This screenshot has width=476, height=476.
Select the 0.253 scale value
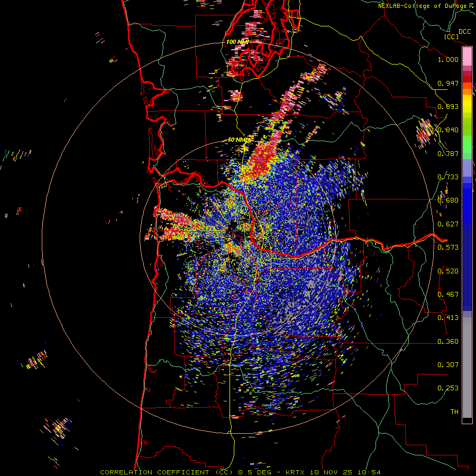[x=448, y=388]
